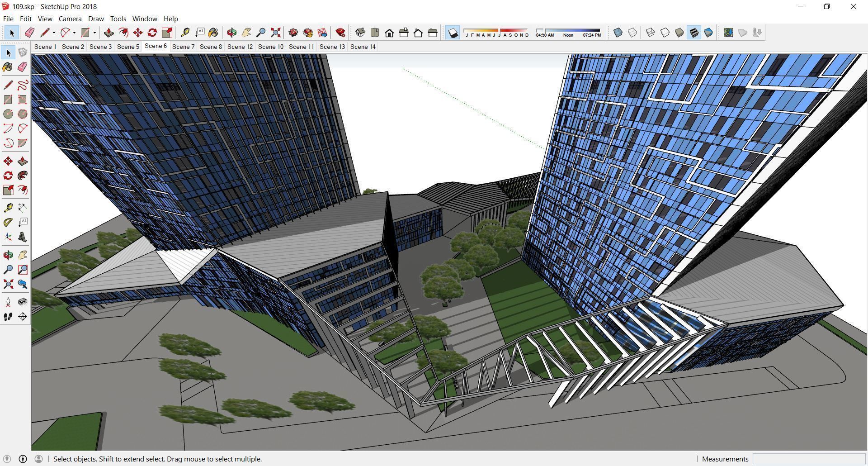The width and height of the screenshot is (868, 466).
Task: Toggle X-Ray face style
Action: pos(618,33)
